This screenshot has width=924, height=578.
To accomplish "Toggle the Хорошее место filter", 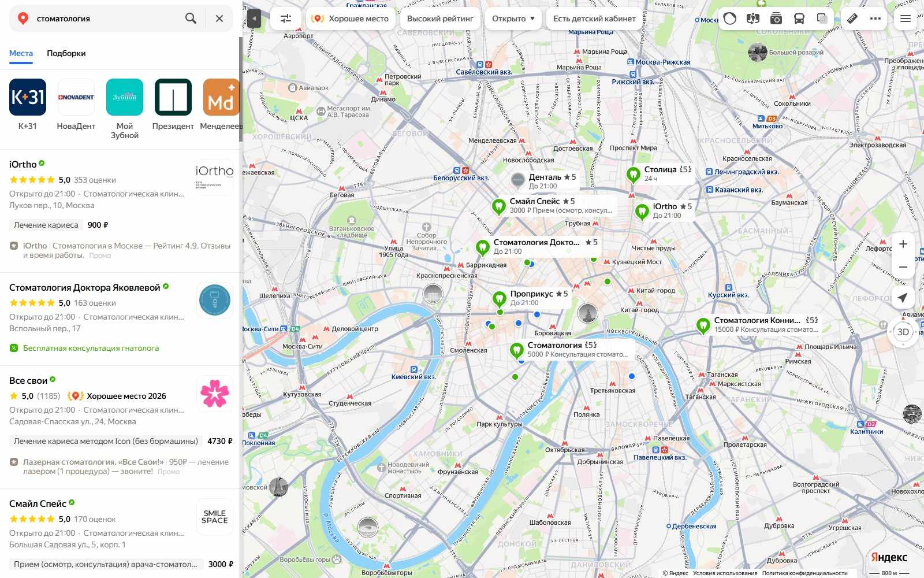I will pyautogui.click(x=351, y=18).
